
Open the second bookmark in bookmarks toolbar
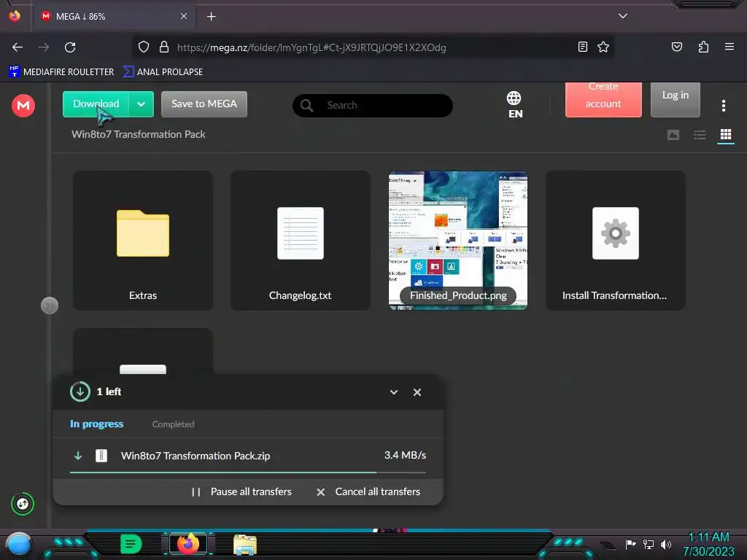point(163,72)
